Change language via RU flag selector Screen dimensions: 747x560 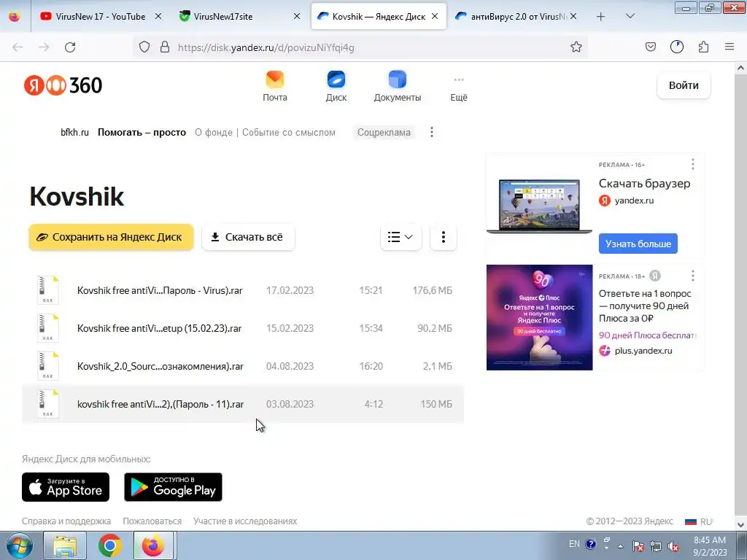698,521
